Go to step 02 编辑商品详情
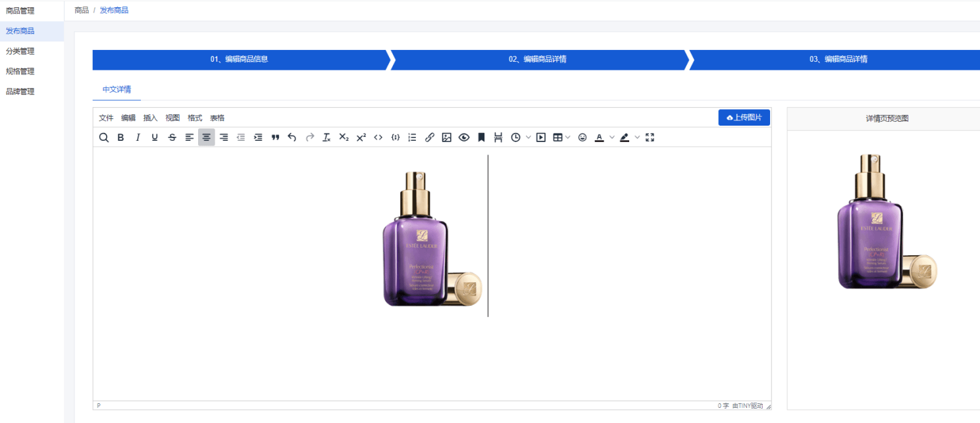980x423 pixels. (538, 59)
